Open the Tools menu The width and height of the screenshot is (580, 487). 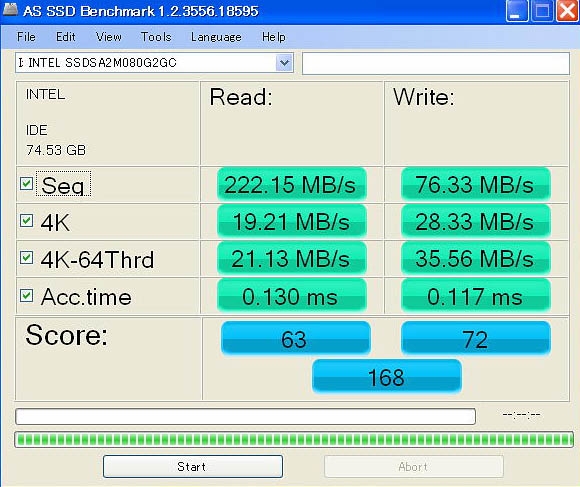pos(156,37)
